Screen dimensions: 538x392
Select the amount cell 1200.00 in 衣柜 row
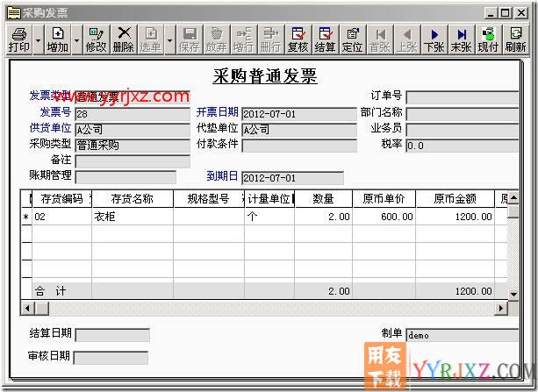(455, 217)
